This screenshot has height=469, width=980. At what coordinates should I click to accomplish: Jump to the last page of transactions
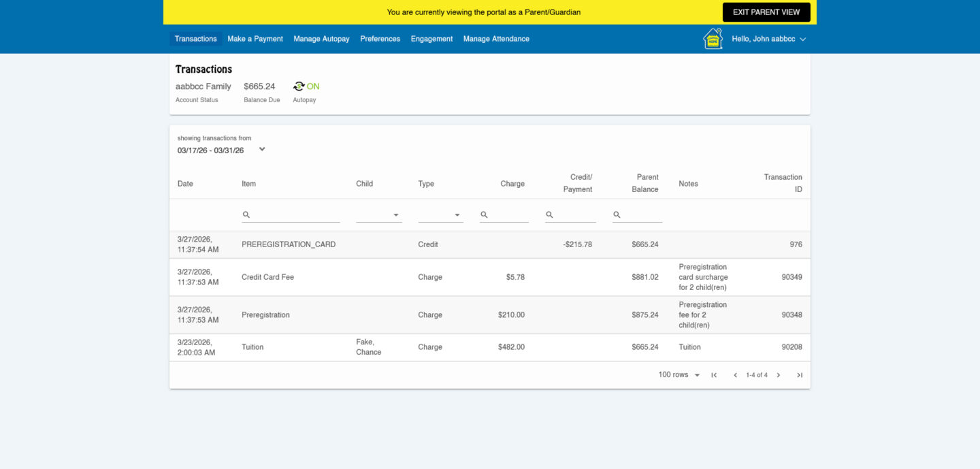[800, 375]
